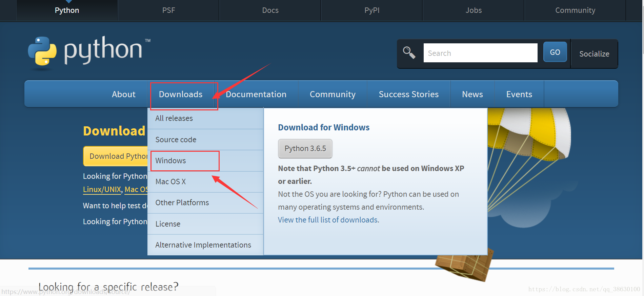
Task: Click the yellow Download Python button
Action: click(116, 156)
